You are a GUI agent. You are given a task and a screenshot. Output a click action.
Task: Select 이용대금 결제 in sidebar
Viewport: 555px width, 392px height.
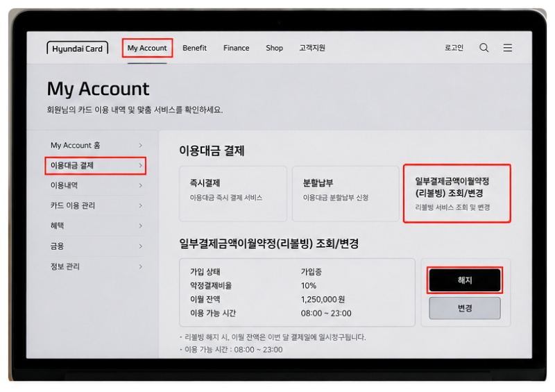click(96, 165)
